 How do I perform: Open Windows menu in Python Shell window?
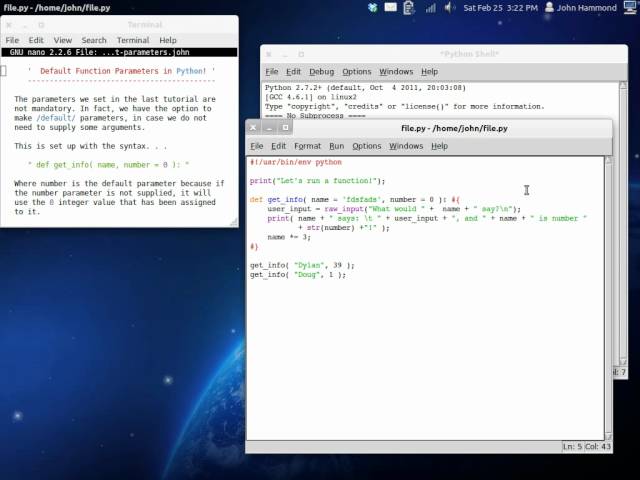pyautogui.click(x=396, y=71)
